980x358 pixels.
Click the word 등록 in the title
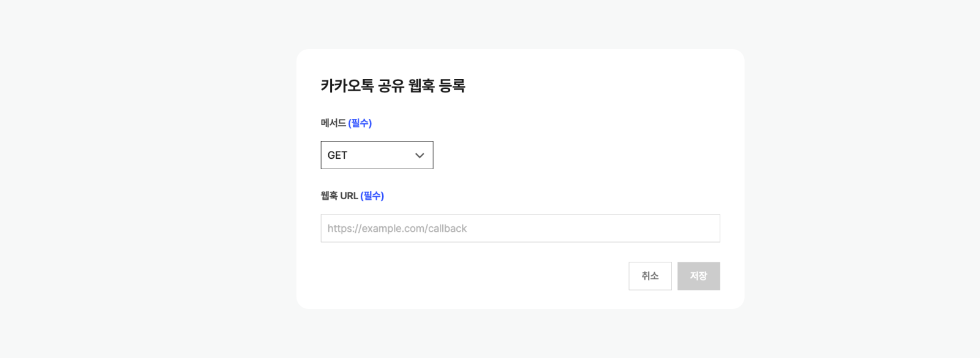click(x=452, y=86)
